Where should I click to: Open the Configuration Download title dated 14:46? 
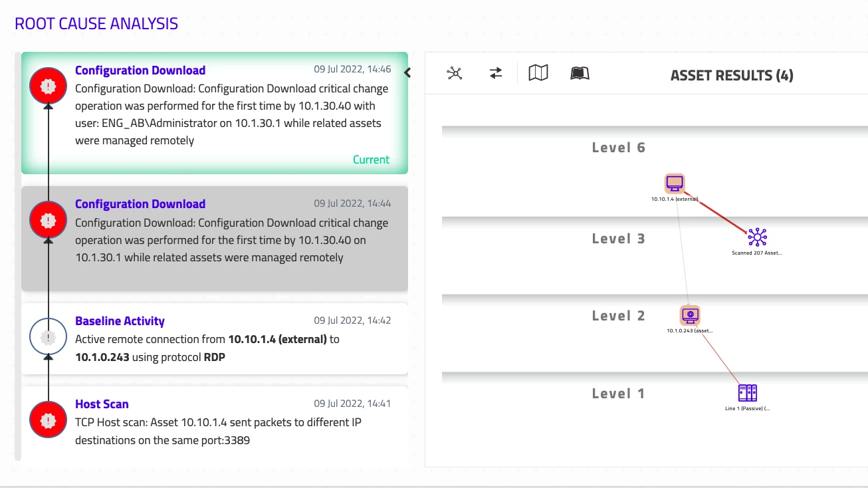coord(140,70)
